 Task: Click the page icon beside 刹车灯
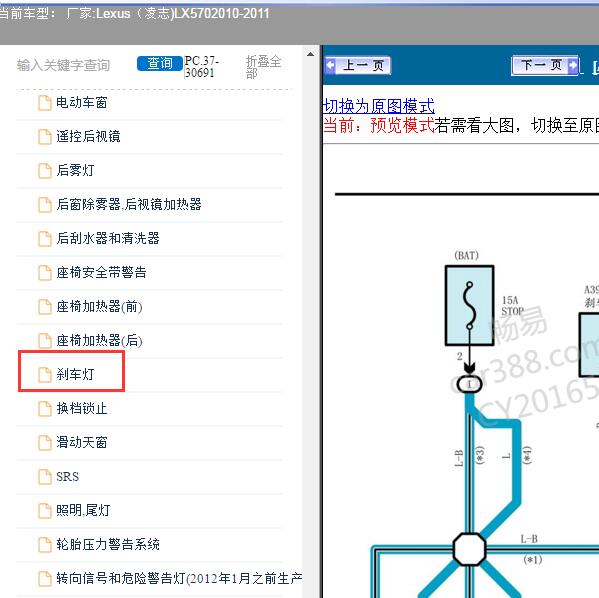[45, 375]
